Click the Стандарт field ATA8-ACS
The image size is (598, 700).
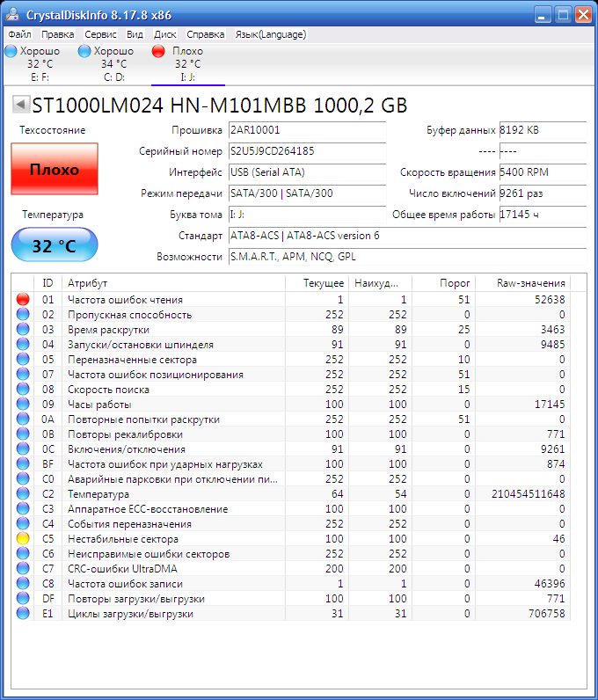click(x=408, y=236)
